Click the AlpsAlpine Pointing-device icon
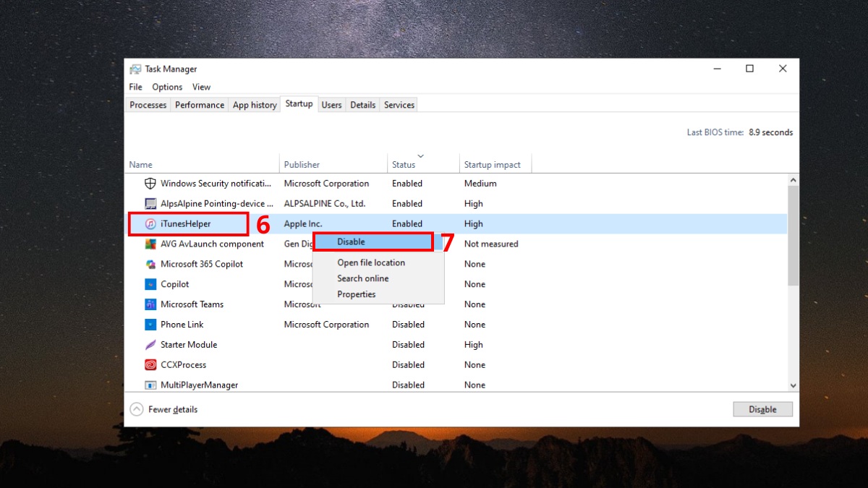The height and width of the screenshot is (488, 868). [150, 203]
